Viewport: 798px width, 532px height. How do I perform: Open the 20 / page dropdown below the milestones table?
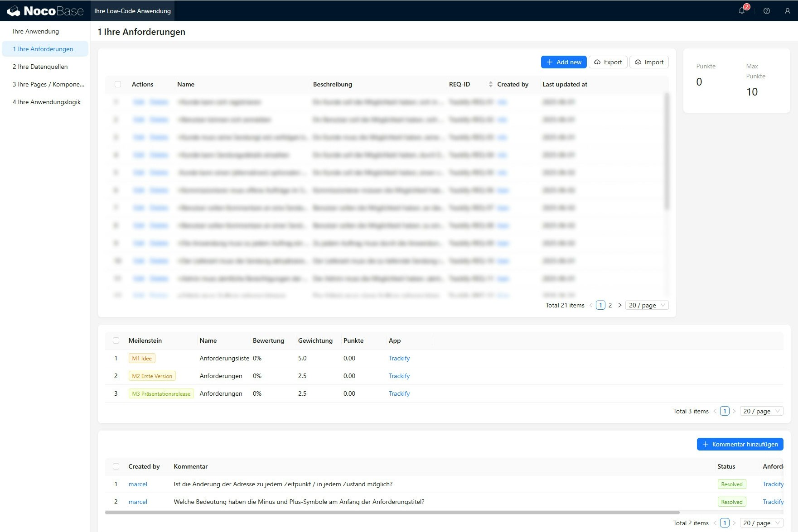point(761,411)
